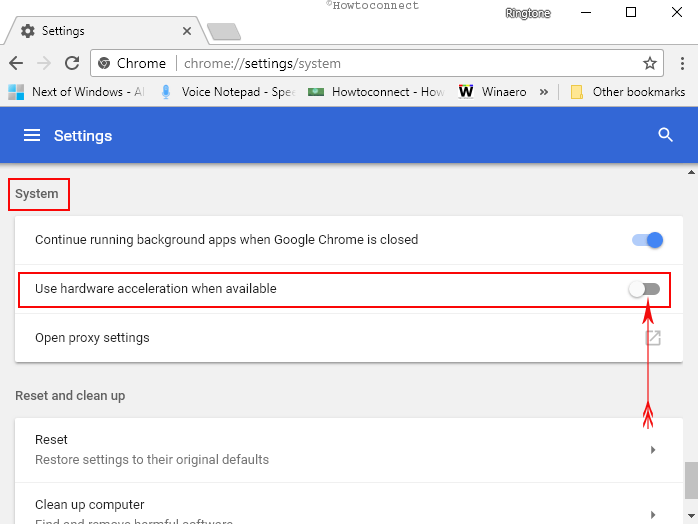This screenshot has height=524, width=698.
Task: Reload the page with refresh icon
Action: click(x=72, y=63)
